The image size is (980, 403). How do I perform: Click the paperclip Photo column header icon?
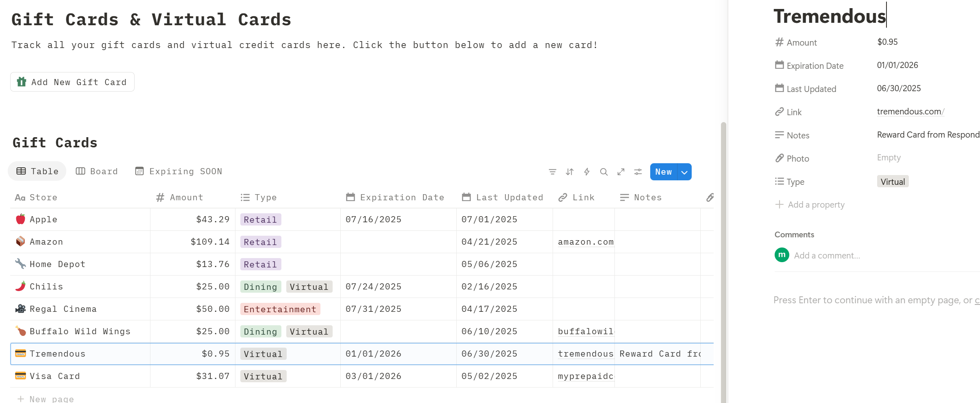(x=710, y=197)
